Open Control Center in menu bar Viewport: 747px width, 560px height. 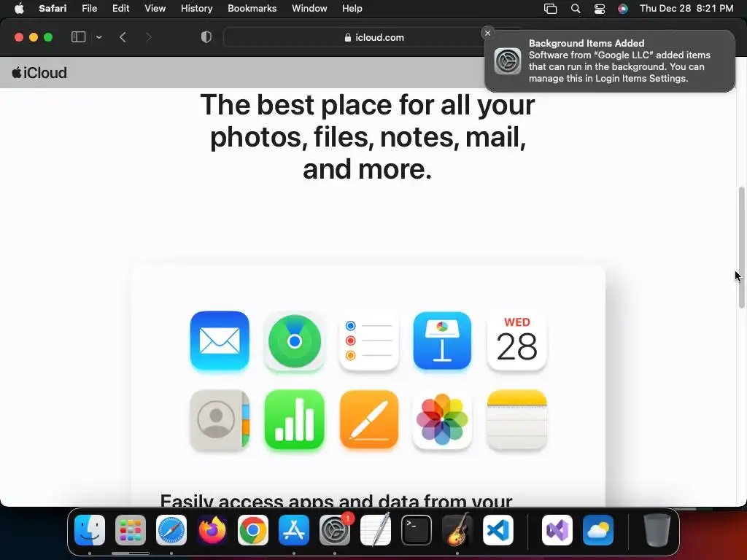(x=600, y=9)
